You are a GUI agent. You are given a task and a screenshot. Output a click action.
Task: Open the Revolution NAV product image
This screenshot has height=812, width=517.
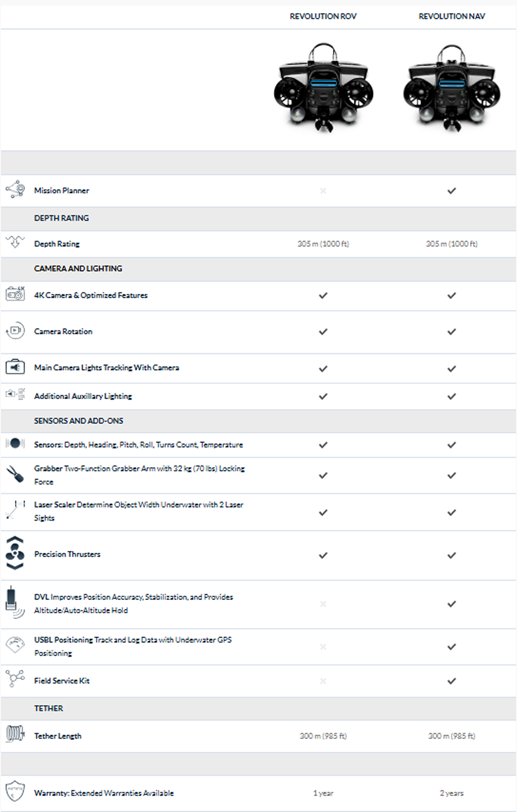click(x=452, y=88)
